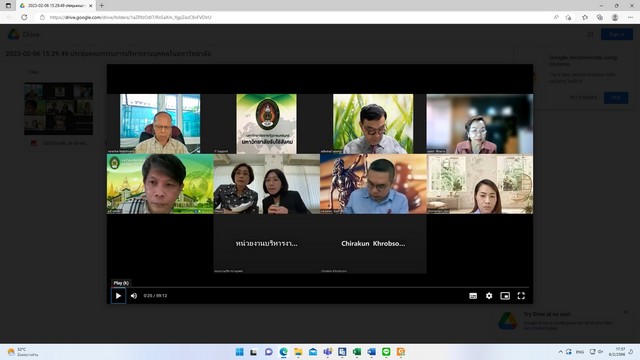This screenshot has height=360, width=640.
Task: Open the Edge profile avatar
Action: (x=615, y=17)
